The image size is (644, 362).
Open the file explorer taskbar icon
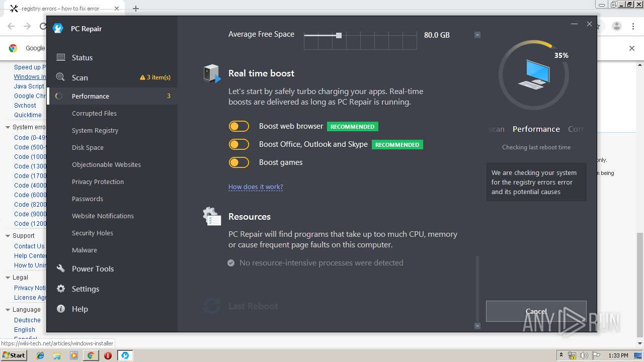click(x=57, y=355)
